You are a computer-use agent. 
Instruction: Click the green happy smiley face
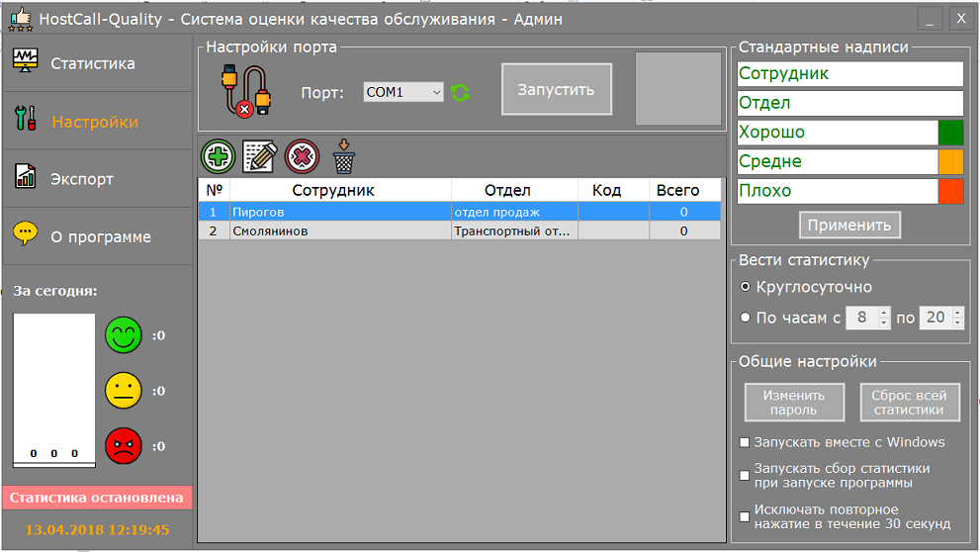click(124, 335)
